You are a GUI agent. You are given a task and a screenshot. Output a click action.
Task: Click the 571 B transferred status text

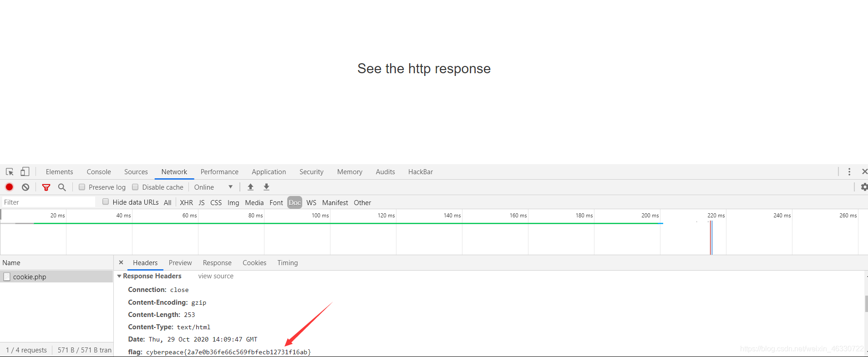point(85,350)
